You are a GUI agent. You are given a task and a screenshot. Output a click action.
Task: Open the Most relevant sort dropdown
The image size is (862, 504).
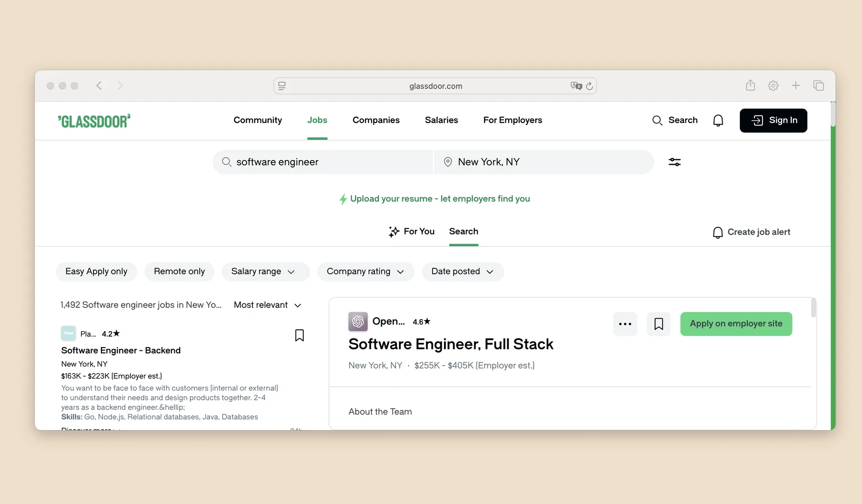tap(267, 305)
